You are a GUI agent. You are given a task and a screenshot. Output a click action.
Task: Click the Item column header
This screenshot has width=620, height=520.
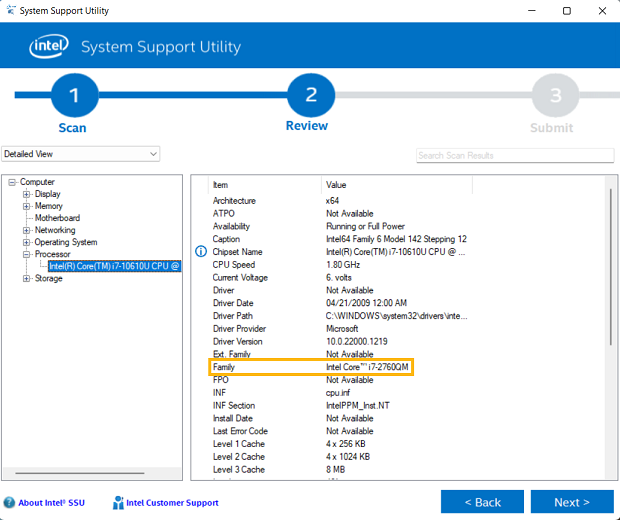(265, 185)
